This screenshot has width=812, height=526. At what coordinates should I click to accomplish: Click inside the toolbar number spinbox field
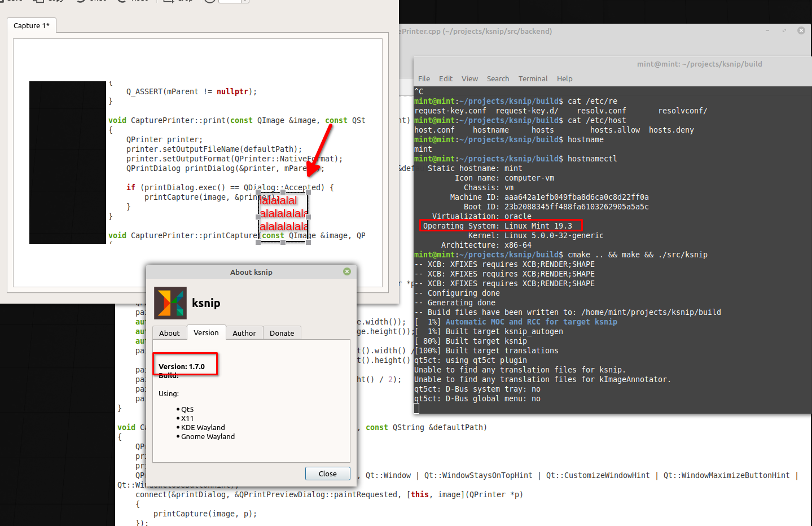[x=231, y=1]
